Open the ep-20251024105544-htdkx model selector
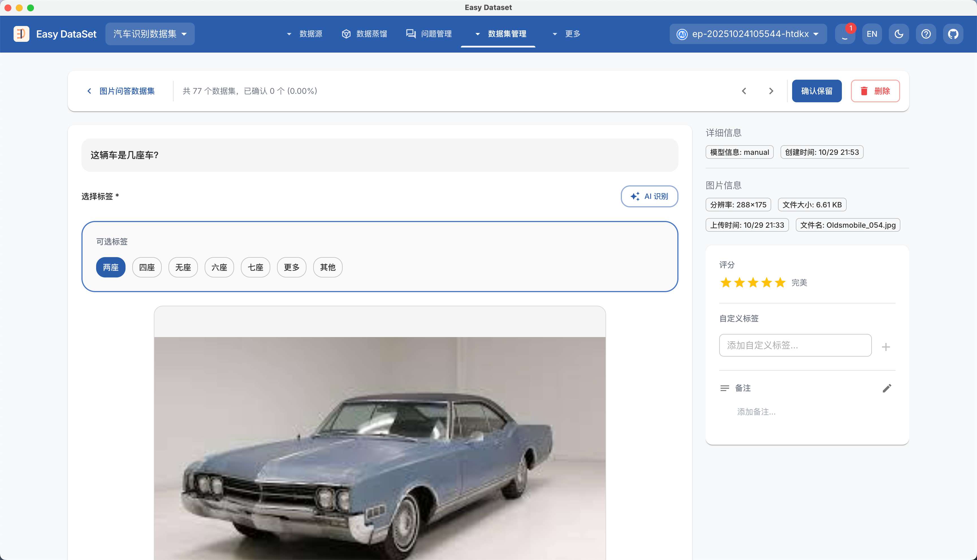Image resolution: width=977 pixels, height=560 pixels. click(x=748, y=34)
